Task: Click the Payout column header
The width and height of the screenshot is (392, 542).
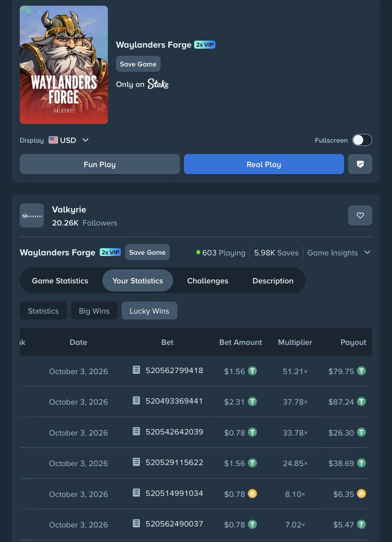Action: point(353,342)
